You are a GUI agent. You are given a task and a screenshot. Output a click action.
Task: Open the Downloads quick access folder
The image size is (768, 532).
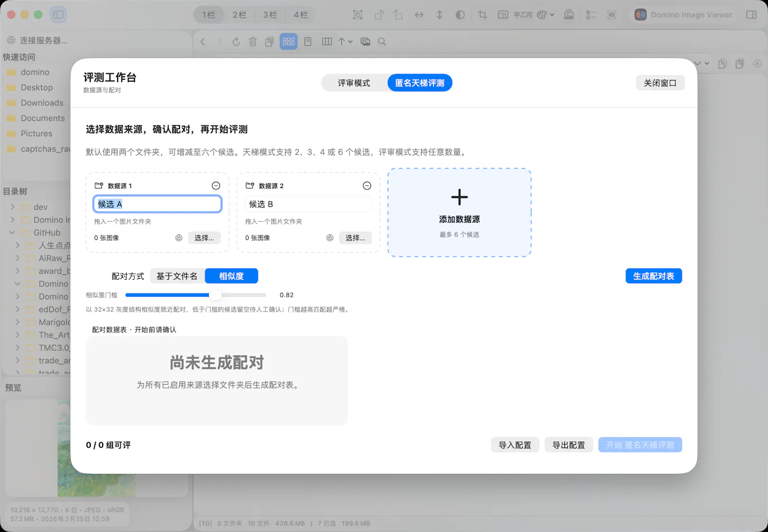(x=42, y=103)
